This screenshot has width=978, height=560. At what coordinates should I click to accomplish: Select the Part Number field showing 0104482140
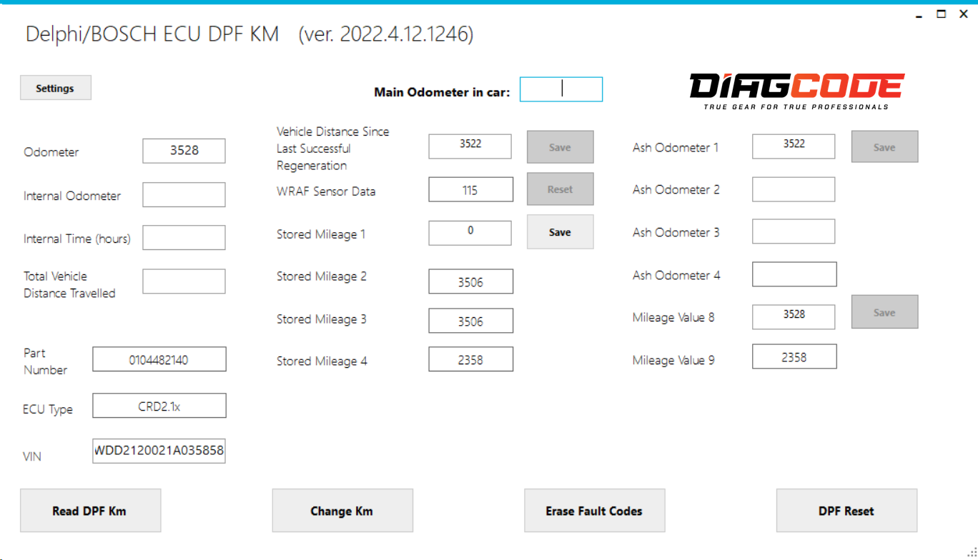point(159,359)
